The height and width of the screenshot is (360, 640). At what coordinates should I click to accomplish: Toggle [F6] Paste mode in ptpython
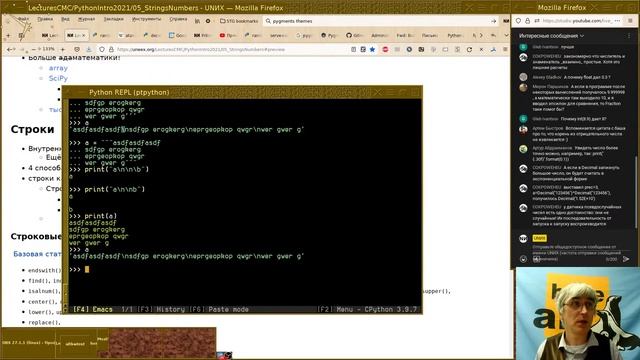pos(219,309)
